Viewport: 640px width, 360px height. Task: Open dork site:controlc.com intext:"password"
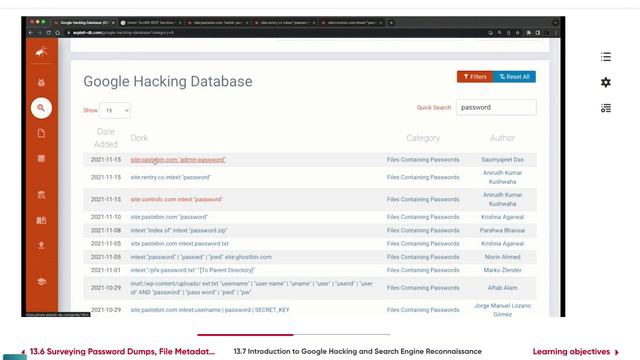tap(176, 199)
